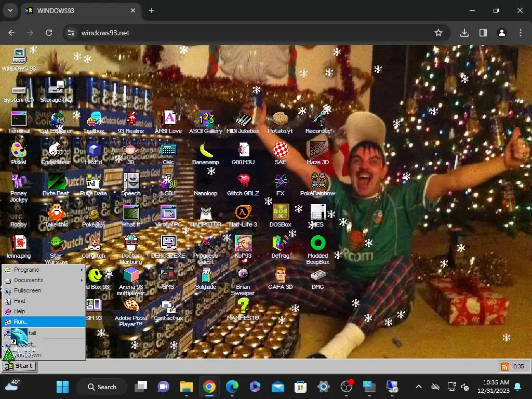The height and width of the screenshot is (399, 532).
Task: Open File Explorer from the Windows taskbar
Action: [187, 387]
